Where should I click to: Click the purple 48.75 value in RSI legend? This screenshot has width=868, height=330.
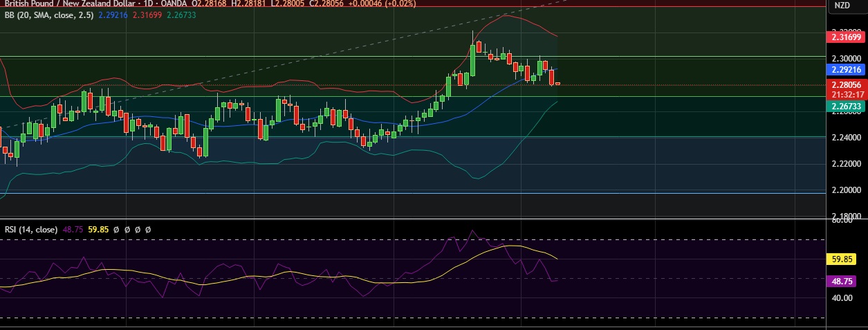tap(73, 229)
